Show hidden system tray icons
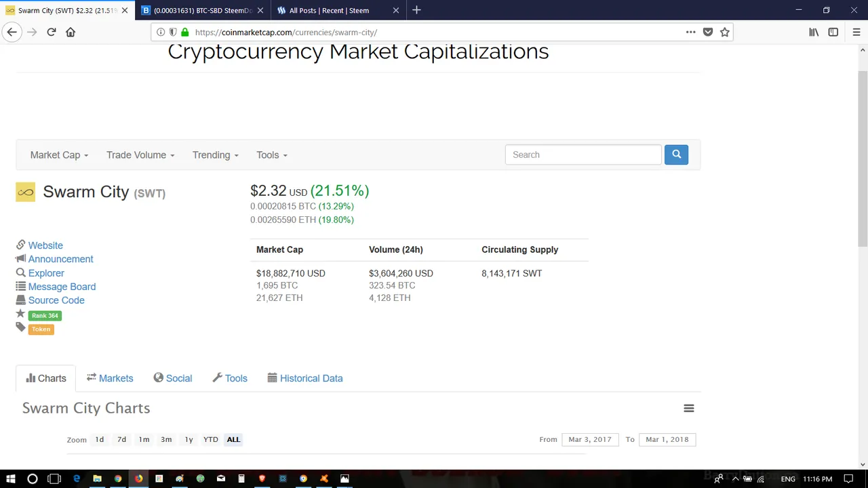Image resolution: width=868 pixels, height=488 pixels. click(735, 479)
